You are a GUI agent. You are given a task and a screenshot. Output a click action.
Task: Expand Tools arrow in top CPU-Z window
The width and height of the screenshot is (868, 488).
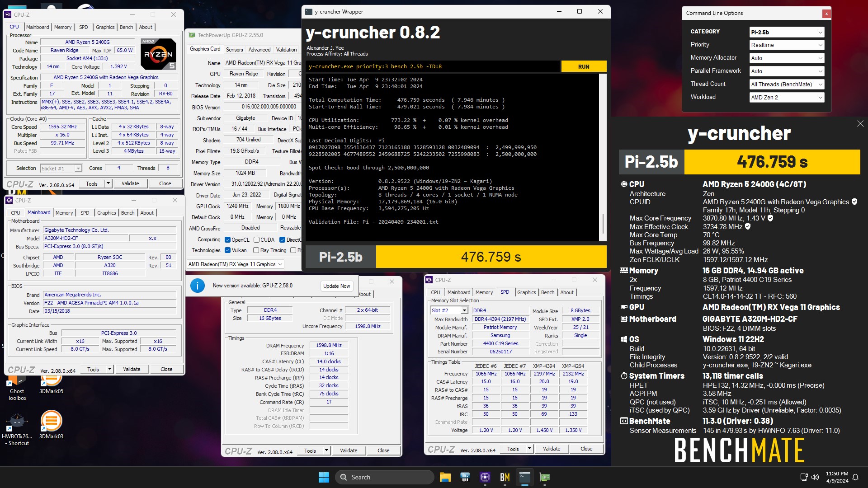pos(108,183)
